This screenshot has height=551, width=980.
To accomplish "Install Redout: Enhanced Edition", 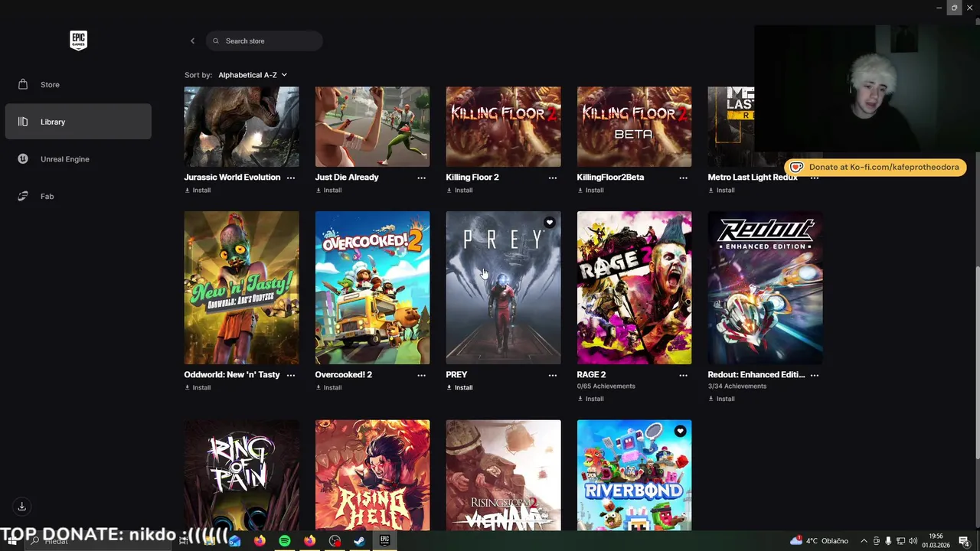I will 721,399.
